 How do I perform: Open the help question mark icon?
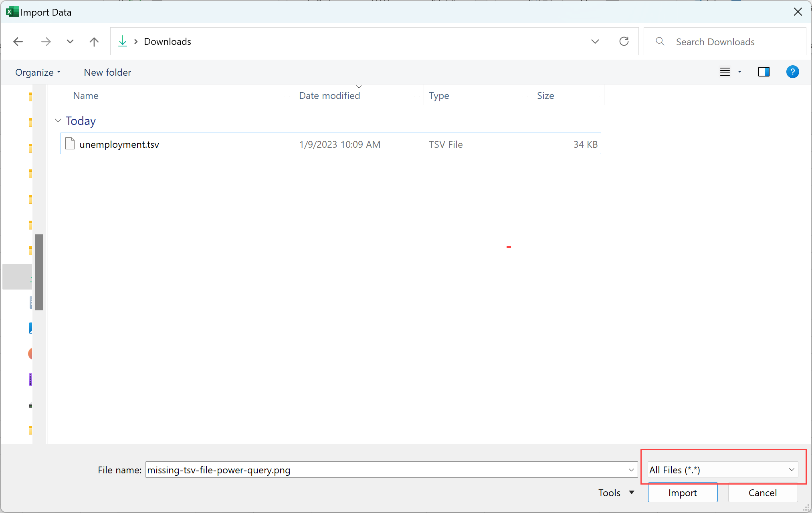click(792, 72)
